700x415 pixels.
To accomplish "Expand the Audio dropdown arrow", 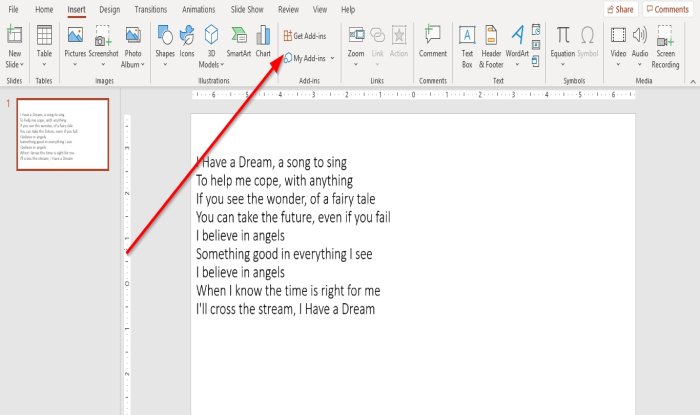I will pos(640,65).
